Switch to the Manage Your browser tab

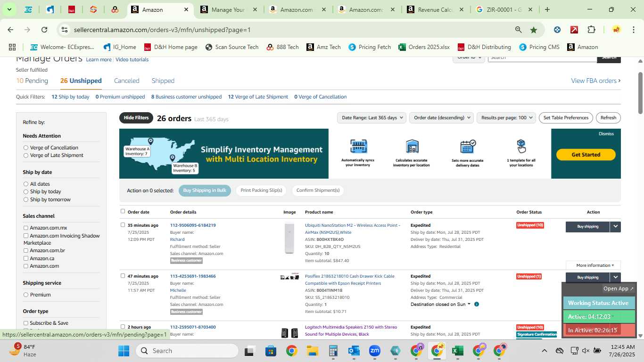click(x=228, y=9)
